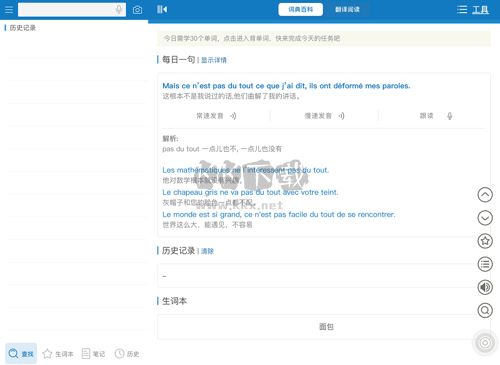Clear history via 清除 link

coord(207,251)
